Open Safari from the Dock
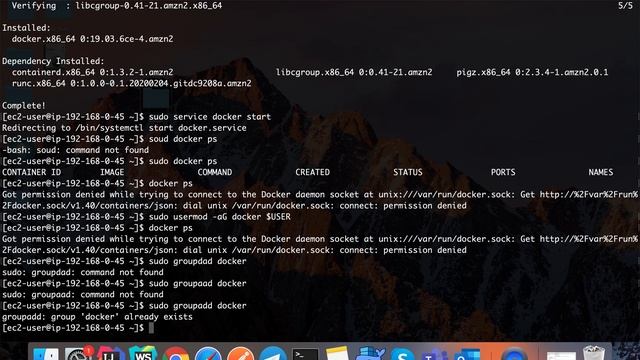Screen dimensions: 640x360 pos(208,354)
